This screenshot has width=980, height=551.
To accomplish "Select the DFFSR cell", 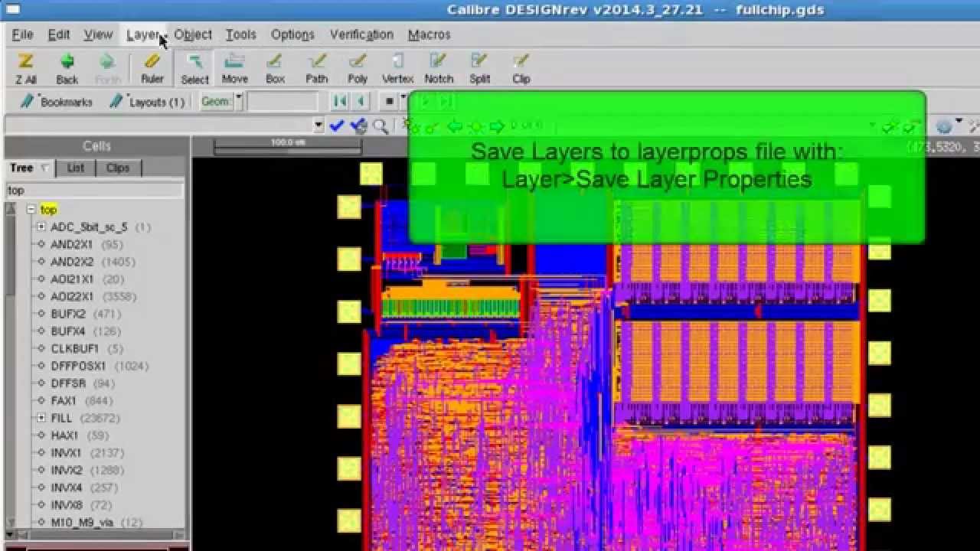I will pos(68,383).
